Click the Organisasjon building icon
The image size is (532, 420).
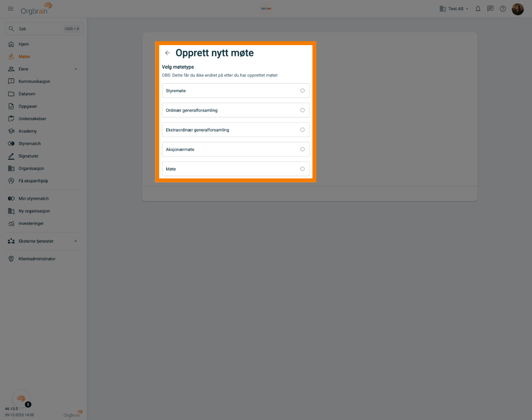tap(11, 169)
